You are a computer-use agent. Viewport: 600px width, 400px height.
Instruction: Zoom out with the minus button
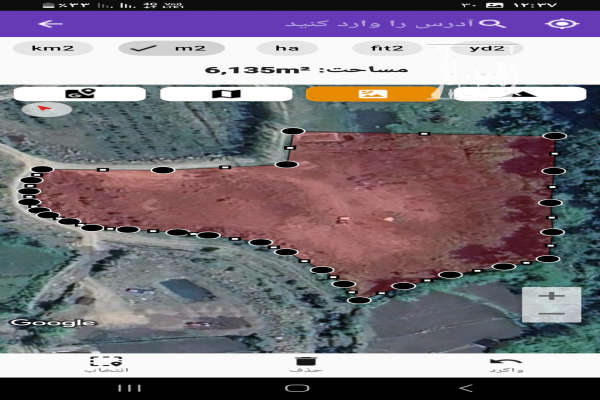coord(551,313)
